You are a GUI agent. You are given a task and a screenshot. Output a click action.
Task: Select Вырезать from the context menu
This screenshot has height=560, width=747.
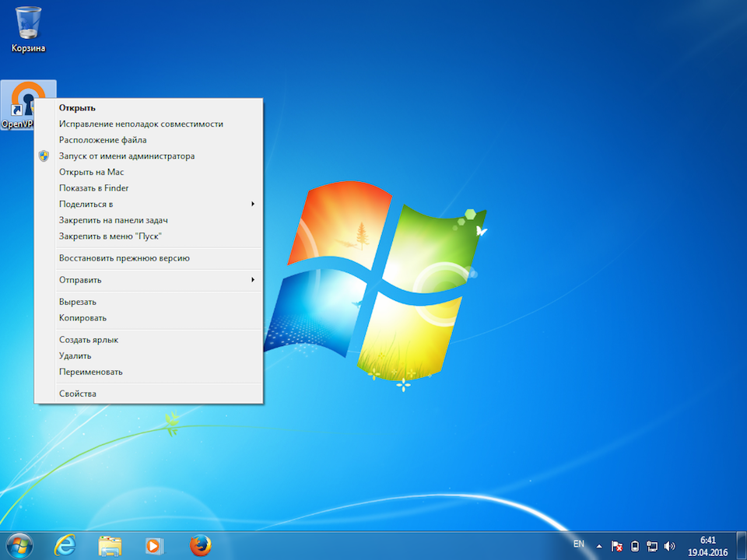[x=149, y=302]
